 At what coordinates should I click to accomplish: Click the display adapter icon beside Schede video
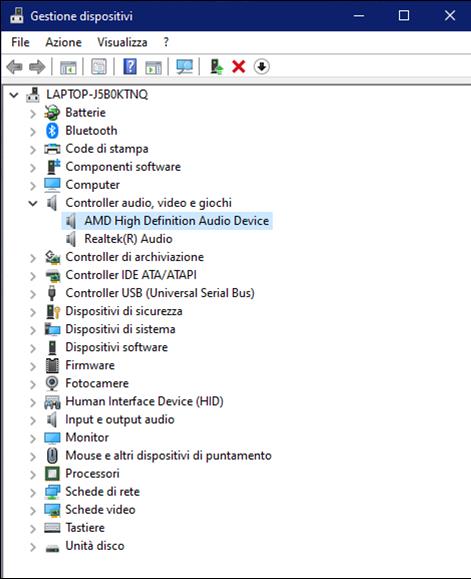click(52, 510)
